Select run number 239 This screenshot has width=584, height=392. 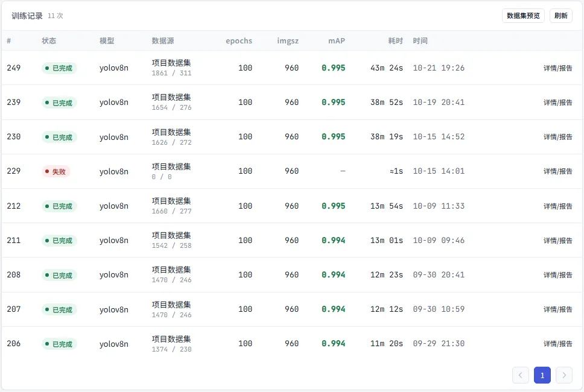pos(14,102)
